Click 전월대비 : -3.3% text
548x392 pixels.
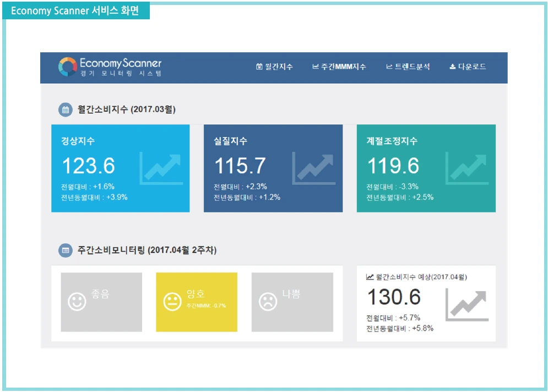tap(393, 187)
